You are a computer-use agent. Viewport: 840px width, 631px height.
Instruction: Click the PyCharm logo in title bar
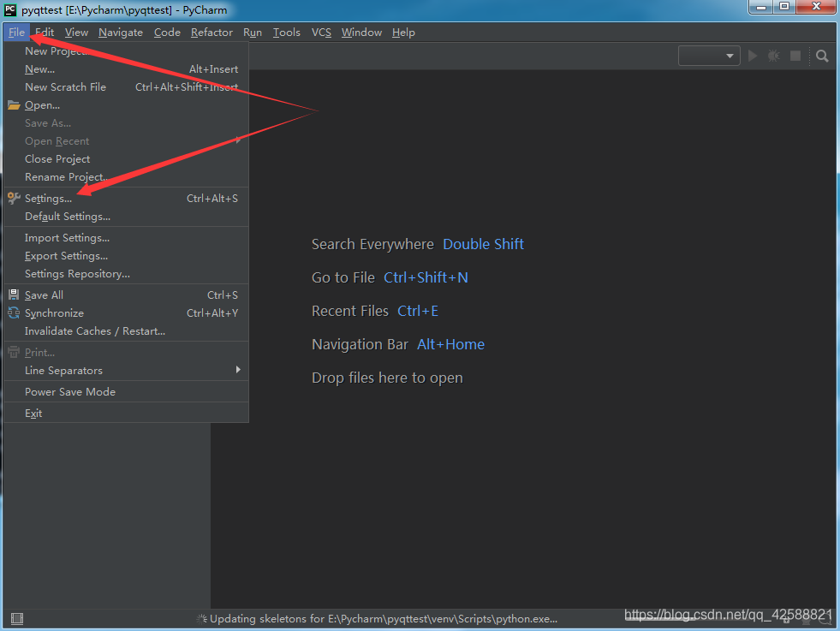tap(10, 9)
